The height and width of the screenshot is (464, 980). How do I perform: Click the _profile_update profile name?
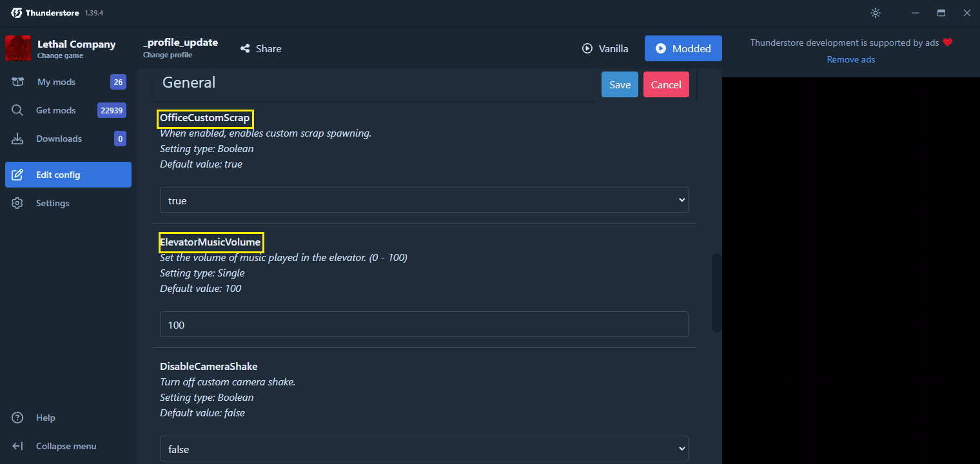pos(181,43)
